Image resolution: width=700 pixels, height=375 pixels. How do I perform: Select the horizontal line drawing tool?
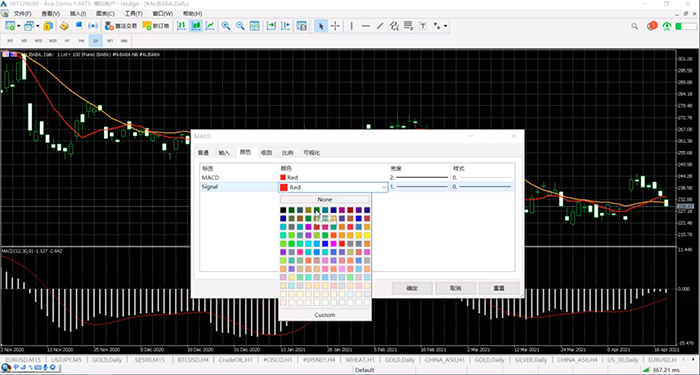pos(366,26)
